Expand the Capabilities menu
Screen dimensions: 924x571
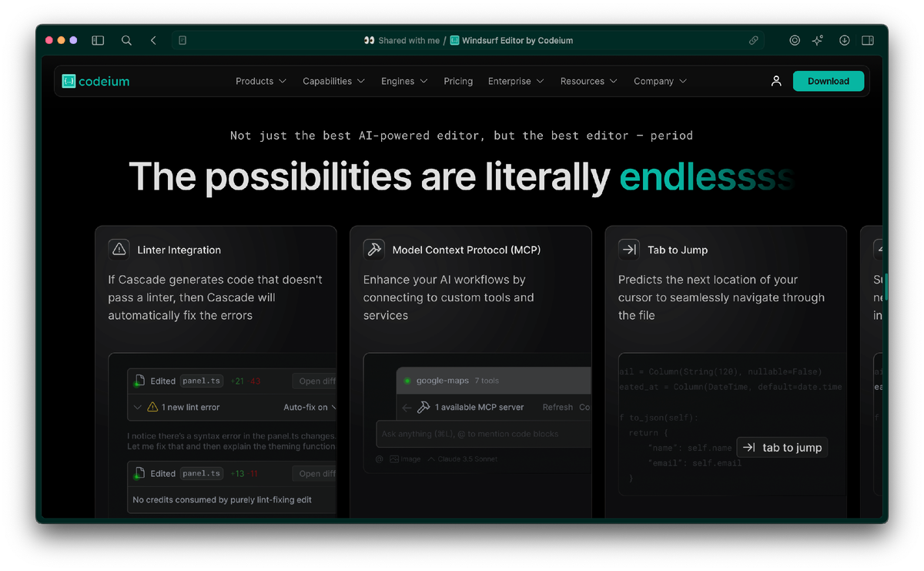(x=334, y=81)
